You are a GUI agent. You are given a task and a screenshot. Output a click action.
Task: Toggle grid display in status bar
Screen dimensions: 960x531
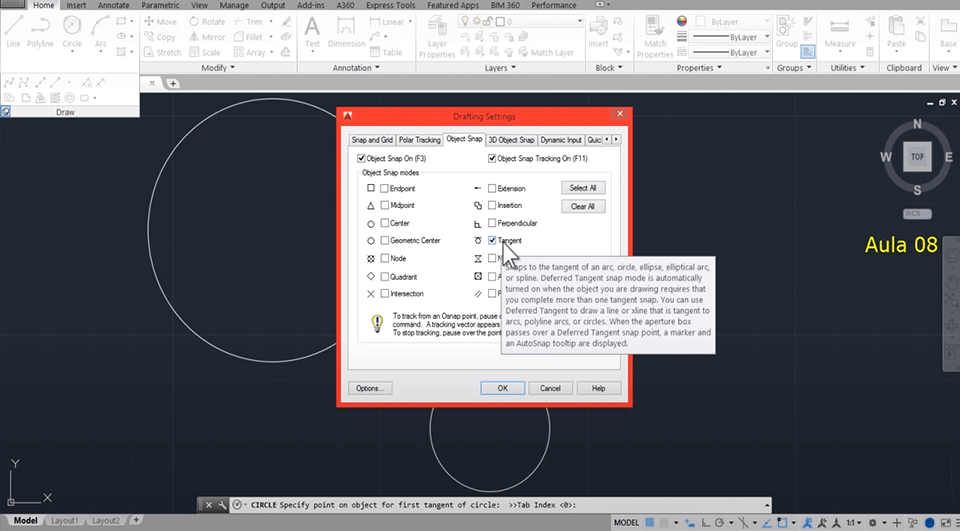650,522
